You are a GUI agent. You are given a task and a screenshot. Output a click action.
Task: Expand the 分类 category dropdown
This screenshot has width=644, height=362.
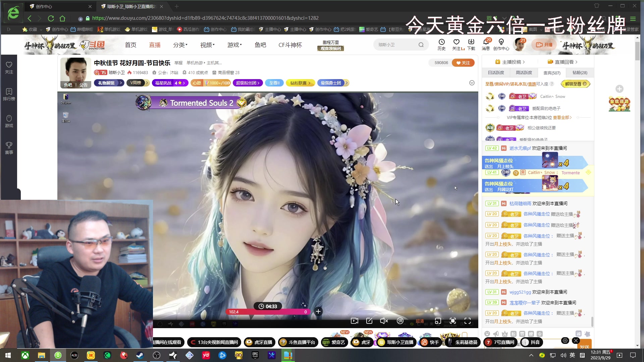click(x=180, y=45)
